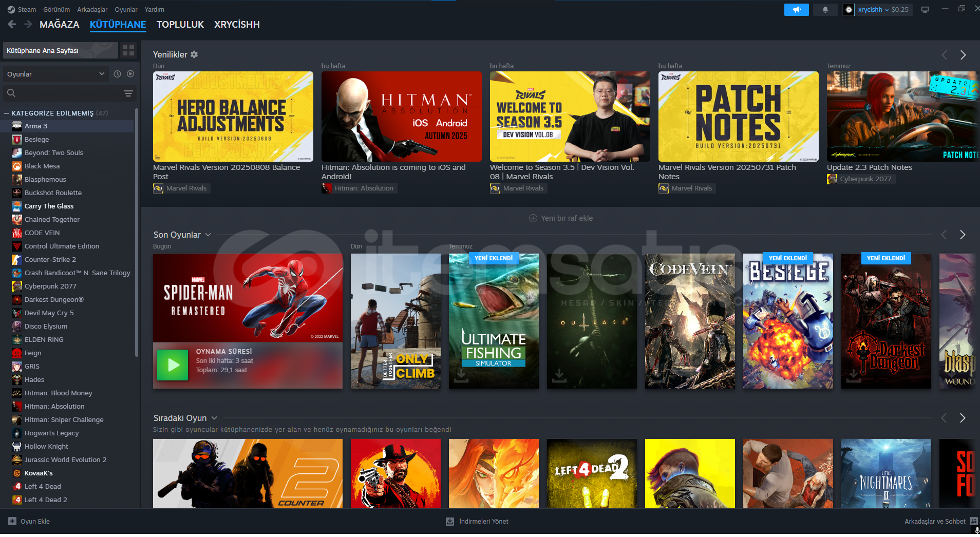The image size is (980, 537).
Task: Open XRYCİSHH profile tab
Action: coord(237,24)
